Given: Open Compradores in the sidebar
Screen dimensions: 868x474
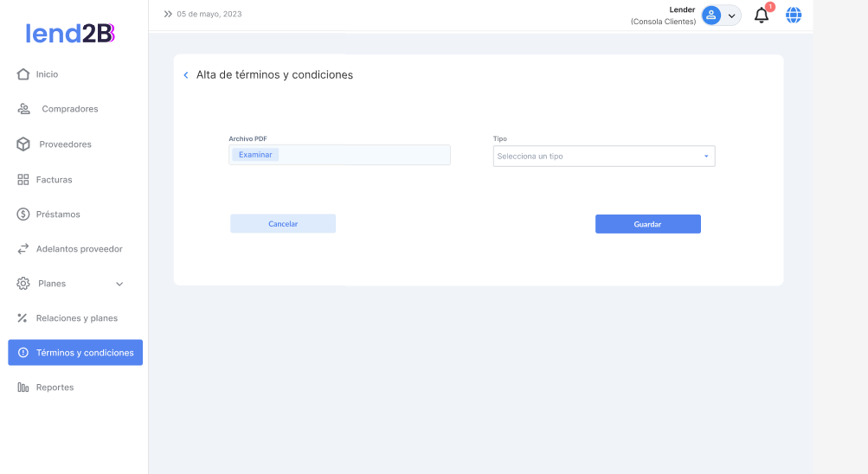Looking at the screenshot, I should (69, 109).
